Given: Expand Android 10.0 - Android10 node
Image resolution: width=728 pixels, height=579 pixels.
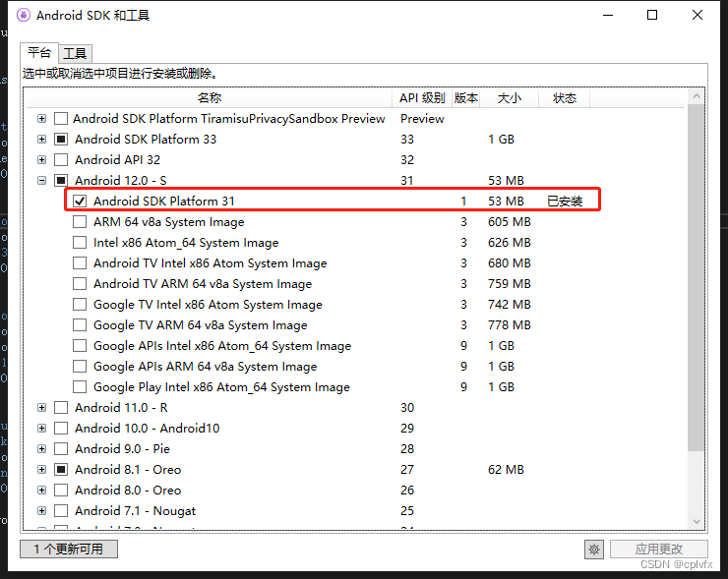Looking at the screenshot, I should [41, 429].
